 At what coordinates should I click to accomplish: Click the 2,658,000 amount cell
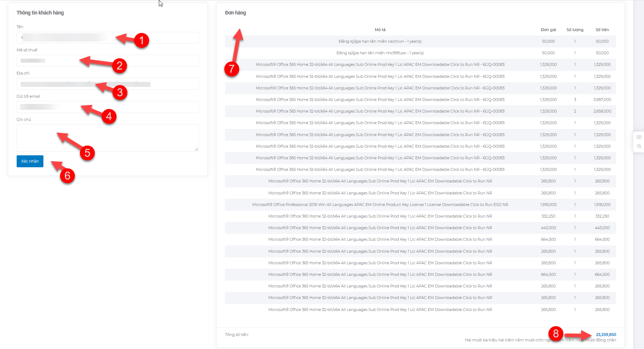click(x=602, y=111)
